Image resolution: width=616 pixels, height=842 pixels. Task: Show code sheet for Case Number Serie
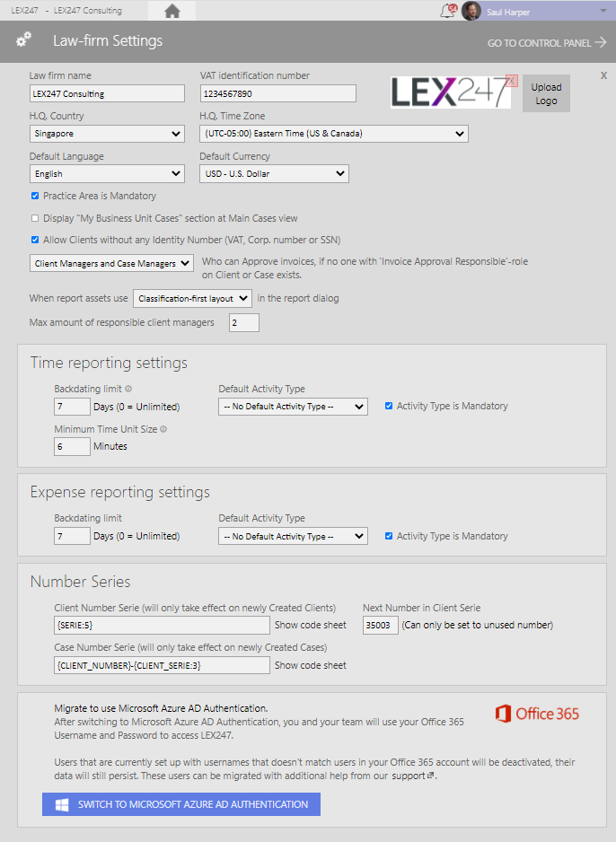coord(311,665)
